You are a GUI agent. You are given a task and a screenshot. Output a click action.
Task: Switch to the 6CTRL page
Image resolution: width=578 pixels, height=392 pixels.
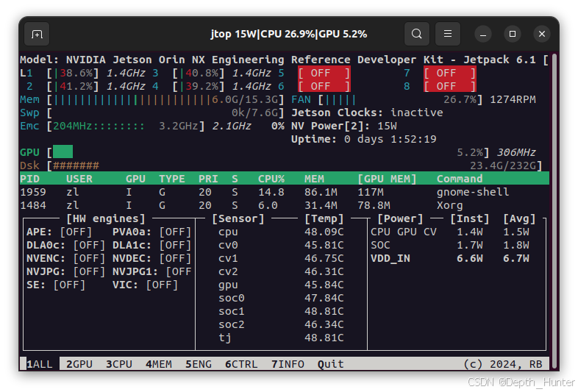tap(241, 364)
